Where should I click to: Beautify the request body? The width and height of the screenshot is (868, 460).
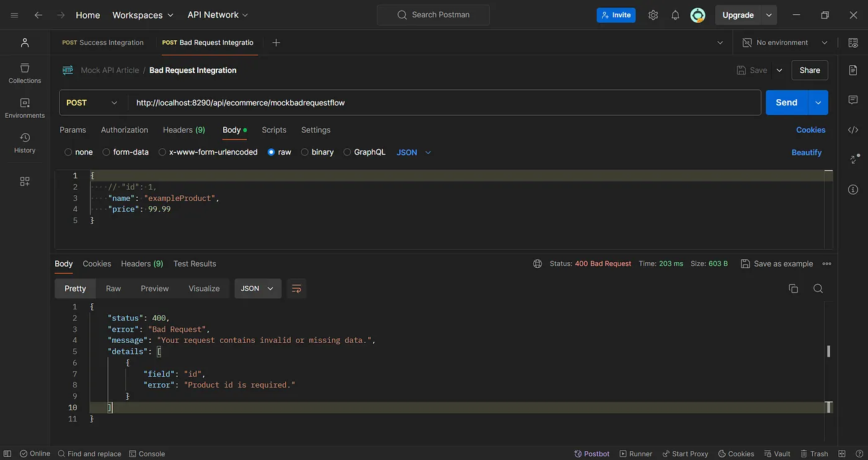point(807,152)
